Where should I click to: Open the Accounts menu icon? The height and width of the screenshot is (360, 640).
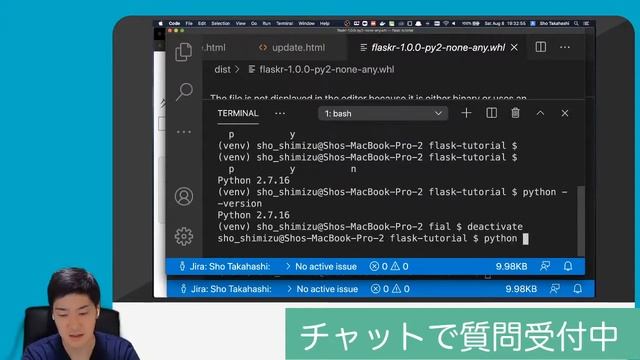pyautogui.click(x=184, y=196)
